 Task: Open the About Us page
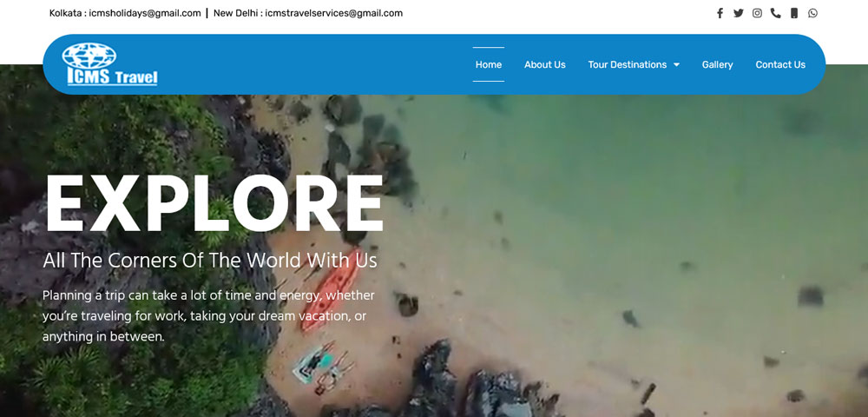[x=545, y=65]
